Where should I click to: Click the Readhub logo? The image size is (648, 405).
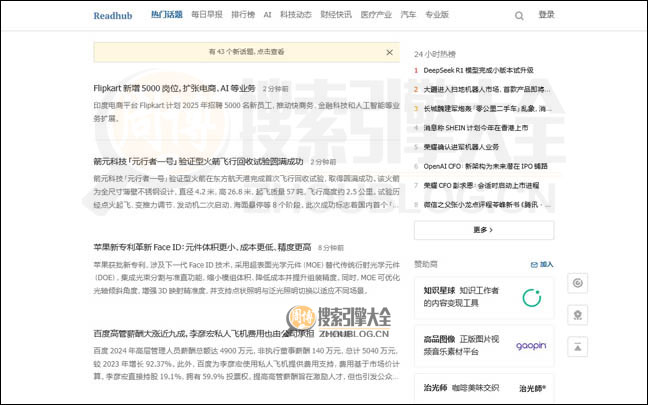coord(112,16)
